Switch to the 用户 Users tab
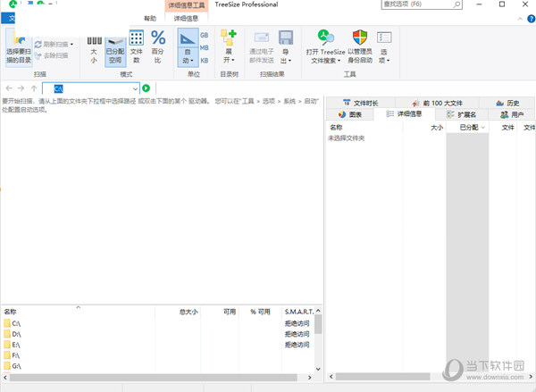This screenshot has width=536, height=392. [511, 114]
